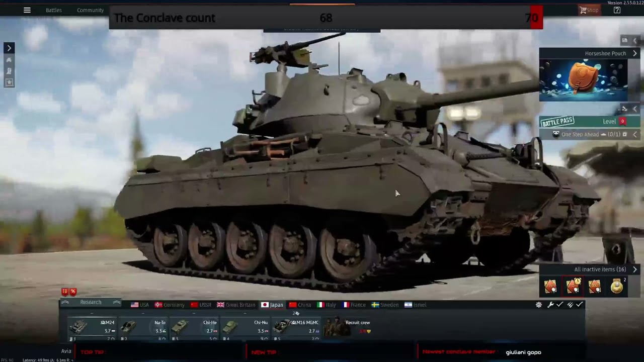
Task: Select the France nation tab
Action: (x=354, y=305)
